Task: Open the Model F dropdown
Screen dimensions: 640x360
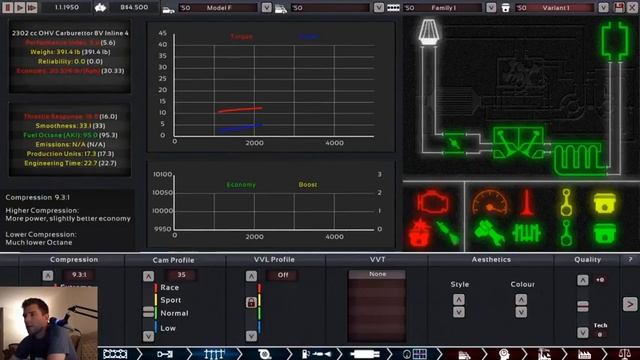Action: [x=267, y=8]
